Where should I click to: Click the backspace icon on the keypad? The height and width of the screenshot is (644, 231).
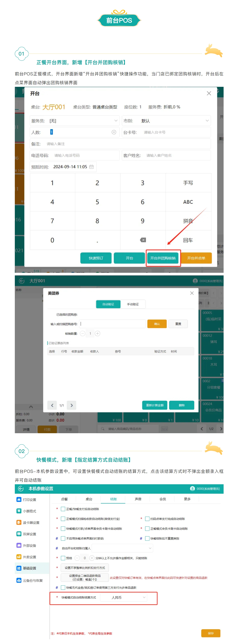pos(143,240)
